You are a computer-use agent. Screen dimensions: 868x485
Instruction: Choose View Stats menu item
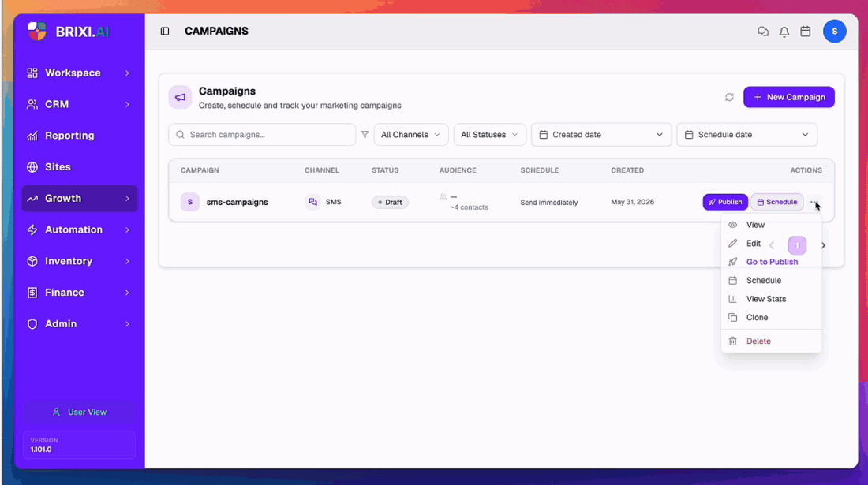771,299
